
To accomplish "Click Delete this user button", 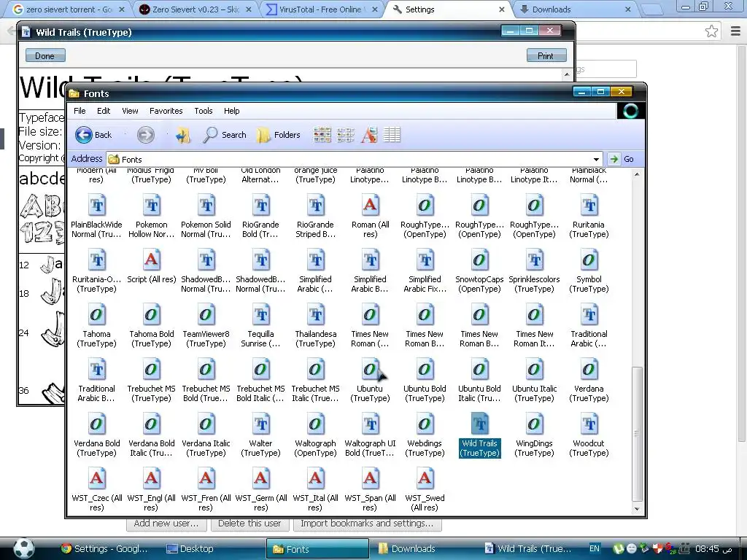I will [x=249, y=524].
